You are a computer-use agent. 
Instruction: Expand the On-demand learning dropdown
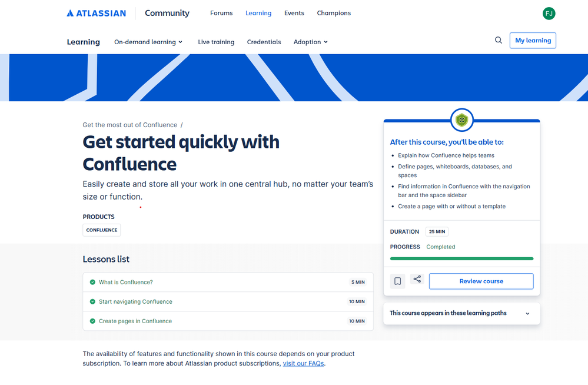point(148,42)
